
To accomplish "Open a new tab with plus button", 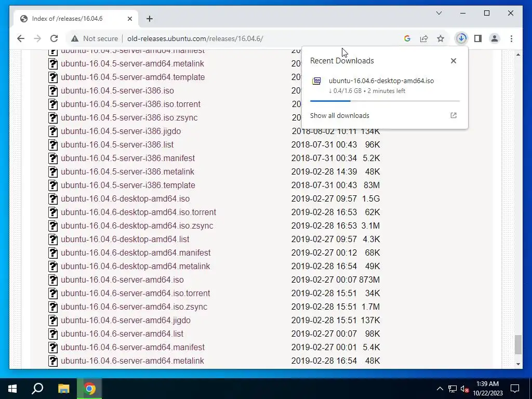I will 150,19.
